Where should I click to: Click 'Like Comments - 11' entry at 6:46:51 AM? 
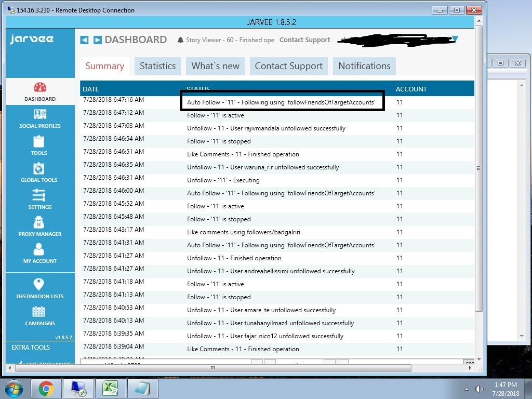pyautogui.click(x=243, y=154)
